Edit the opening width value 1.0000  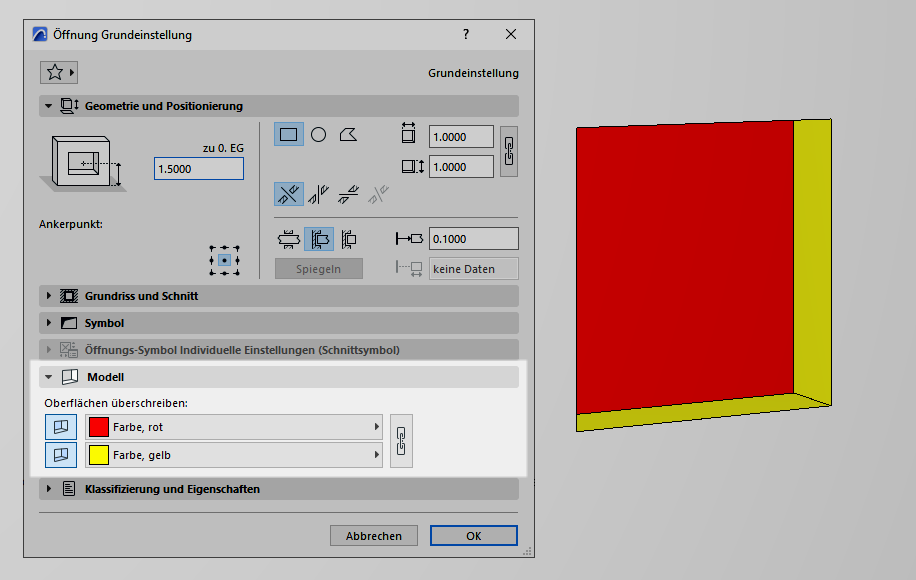[461, 137]
